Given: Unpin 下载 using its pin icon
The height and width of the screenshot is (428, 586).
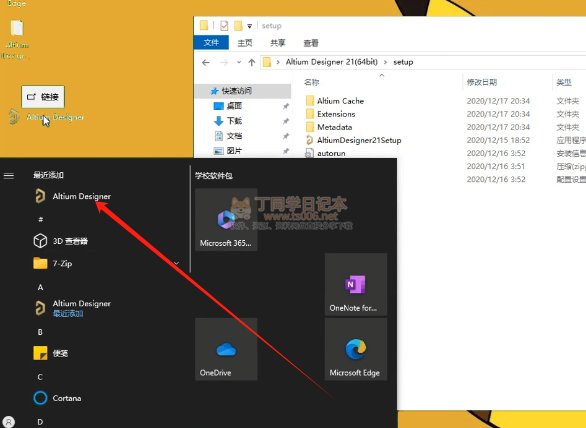Looking at the screenshot, I should click(286, 121).
